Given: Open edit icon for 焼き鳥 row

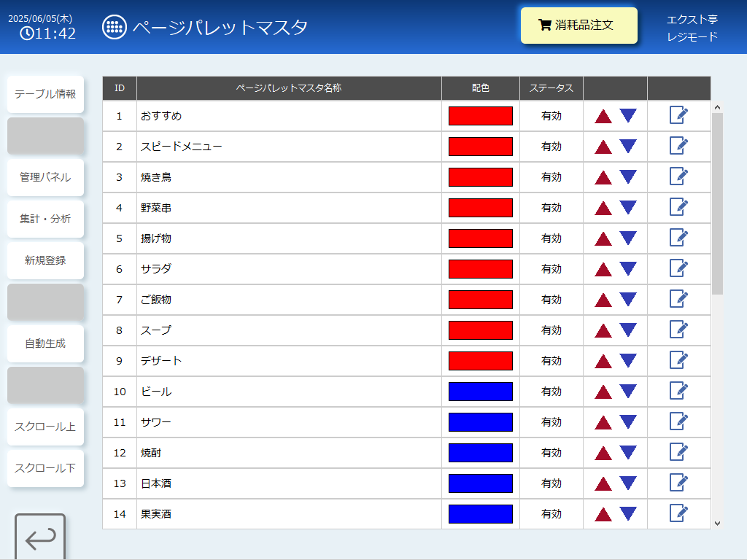Looking at the screenshot, I should 678,176.
